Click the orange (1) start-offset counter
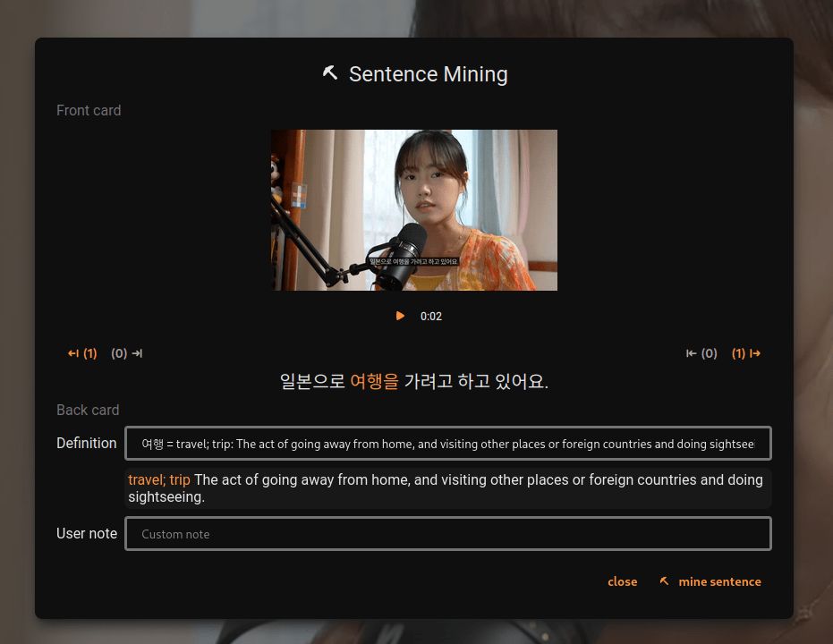 (89, 353)
